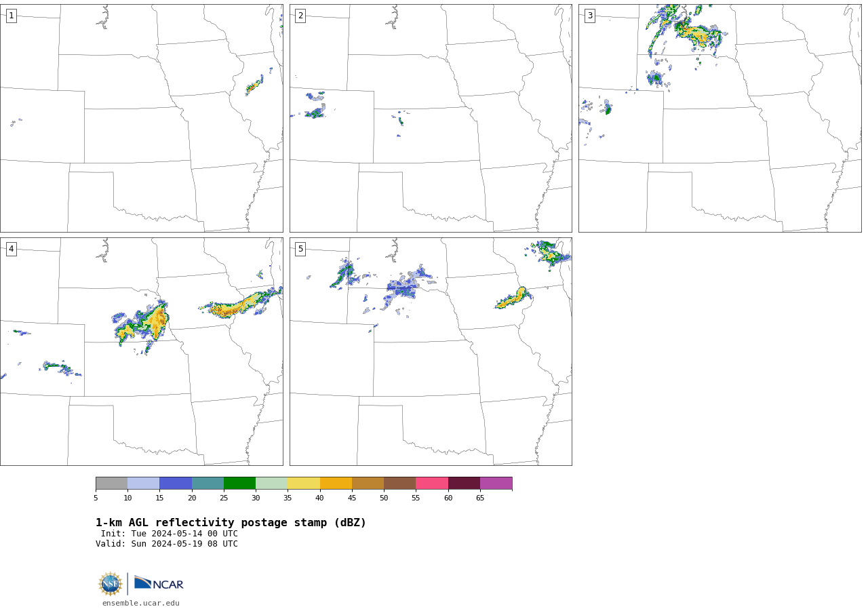
Task: Click the number 2 panel label
Action: pos(300,16)
